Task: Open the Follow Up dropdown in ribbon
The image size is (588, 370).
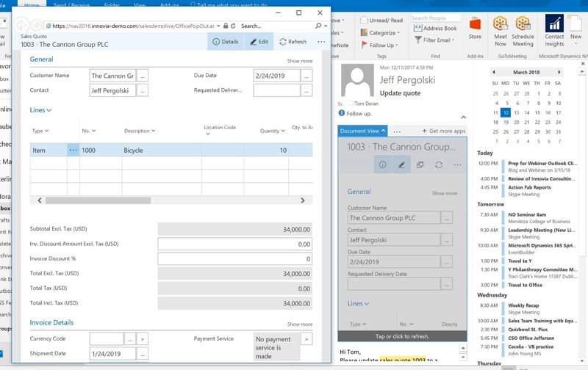Action: tap(379, 45)
